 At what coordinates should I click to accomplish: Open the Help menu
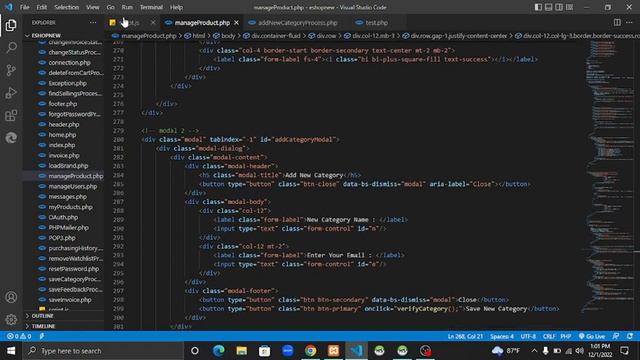pos(176,7)
